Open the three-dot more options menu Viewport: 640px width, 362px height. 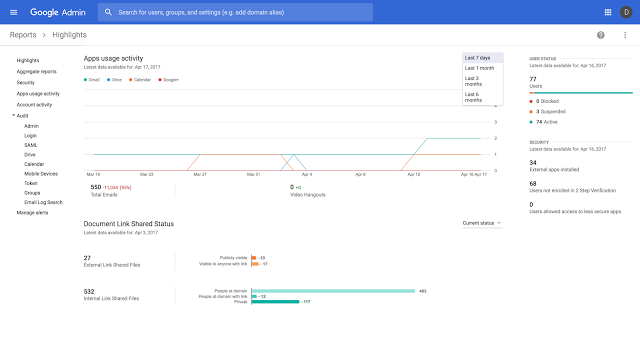[x=625, y=35]
